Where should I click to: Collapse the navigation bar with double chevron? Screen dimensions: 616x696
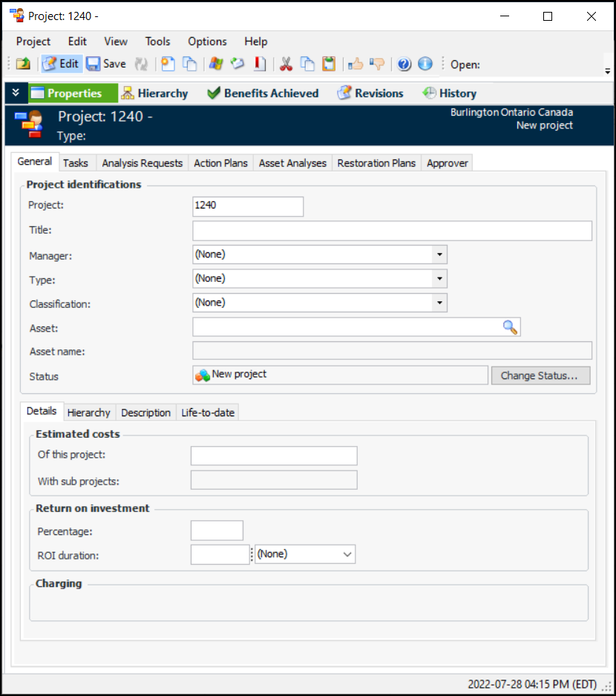click(x=16, y=93)
